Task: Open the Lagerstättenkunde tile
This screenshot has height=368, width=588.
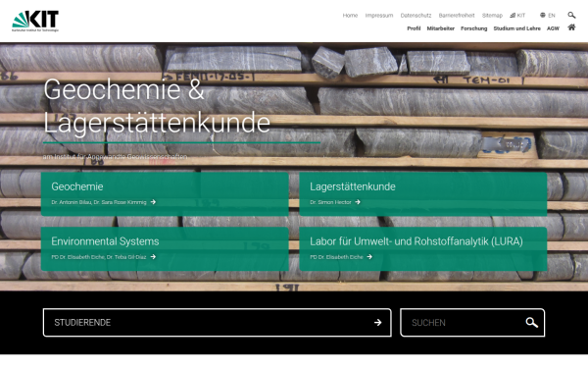Action: [x=423, y=193]
